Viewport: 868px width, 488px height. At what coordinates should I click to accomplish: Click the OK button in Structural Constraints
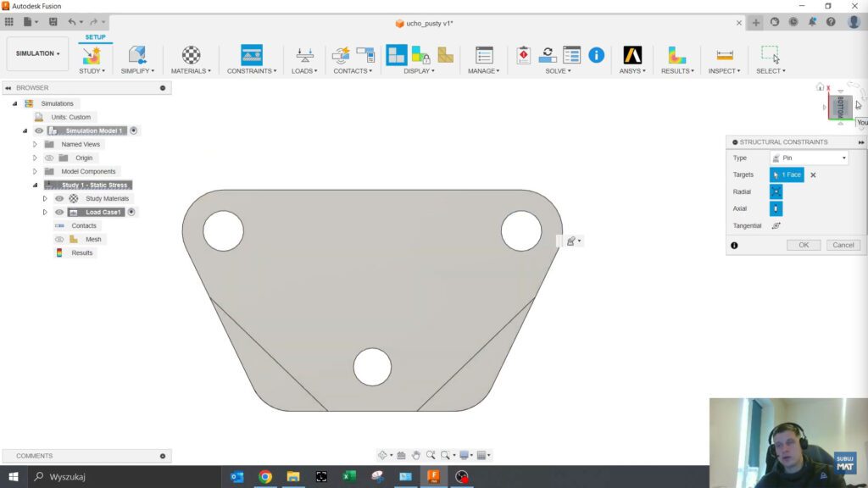(x=803, y=244)
